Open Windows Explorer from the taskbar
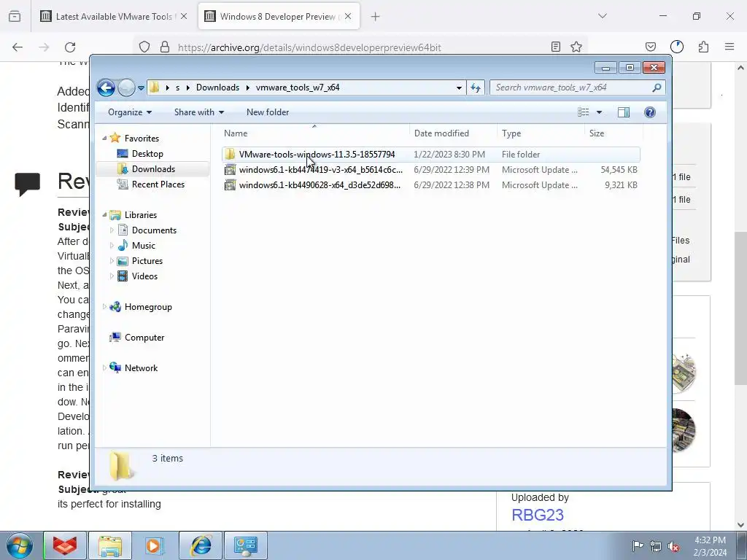 point(110,545)
